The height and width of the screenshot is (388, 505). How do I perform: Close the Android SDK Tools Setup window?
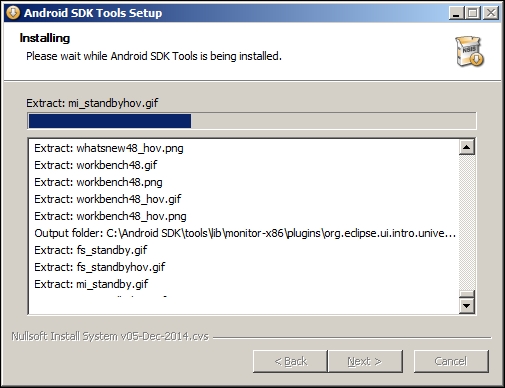click(x=491, y=13)
